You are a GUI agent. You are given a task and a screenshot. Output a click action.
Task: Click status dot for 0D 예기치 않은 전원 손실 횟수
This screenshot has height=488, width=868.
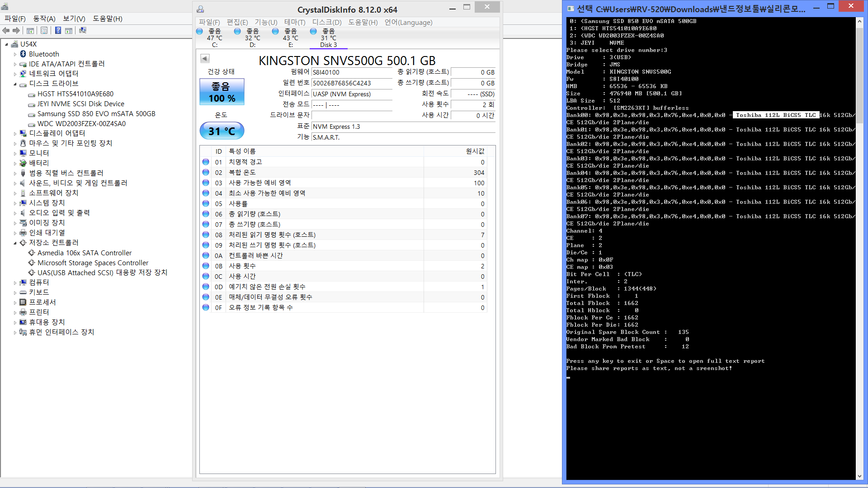click(206, 286)
